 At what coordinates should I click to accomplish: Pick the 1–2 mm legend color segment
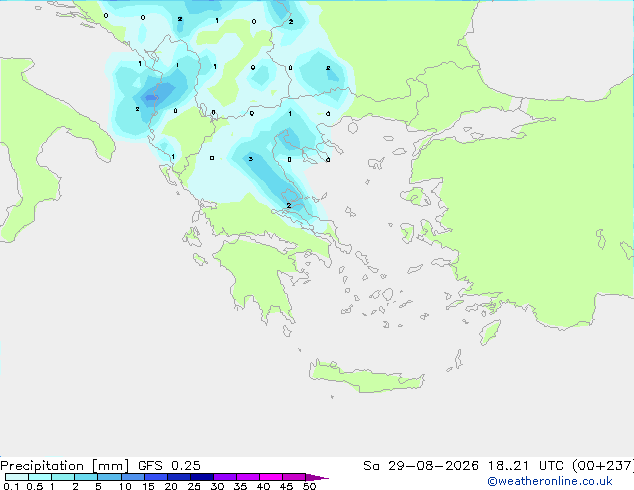[63, 477]
